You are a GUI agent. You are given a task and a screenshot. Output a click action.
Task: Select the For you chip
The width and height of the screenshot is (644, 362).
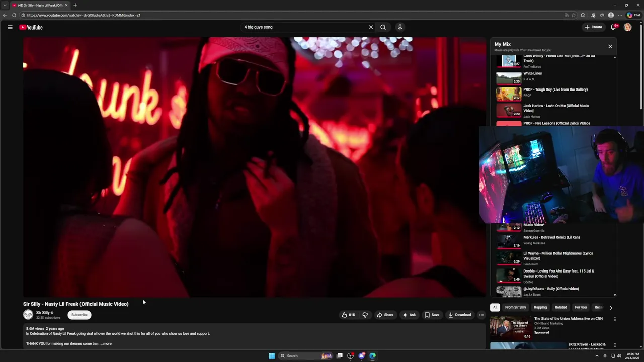coord(581,307)
